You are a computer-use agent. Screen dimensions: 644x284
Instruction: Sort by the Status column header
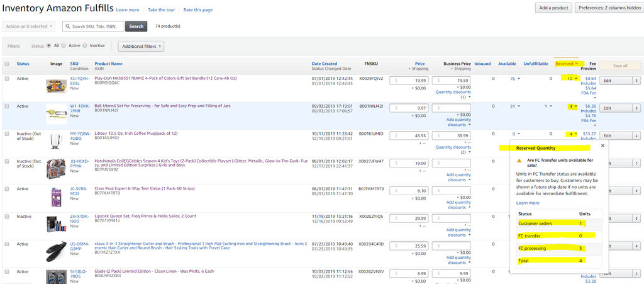tap(23, 64)
